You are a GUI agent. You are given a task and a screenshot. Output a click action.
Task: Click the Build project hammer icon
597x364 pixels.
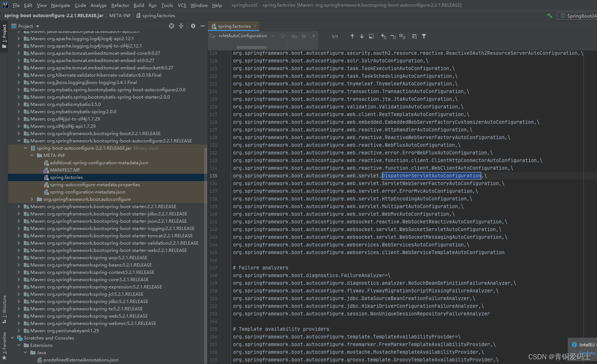550,16
